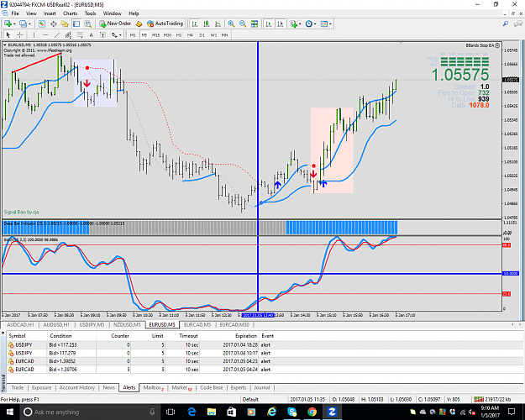Select the trendline tool
This screenshot has width=525, height=420.
[57, 34]
